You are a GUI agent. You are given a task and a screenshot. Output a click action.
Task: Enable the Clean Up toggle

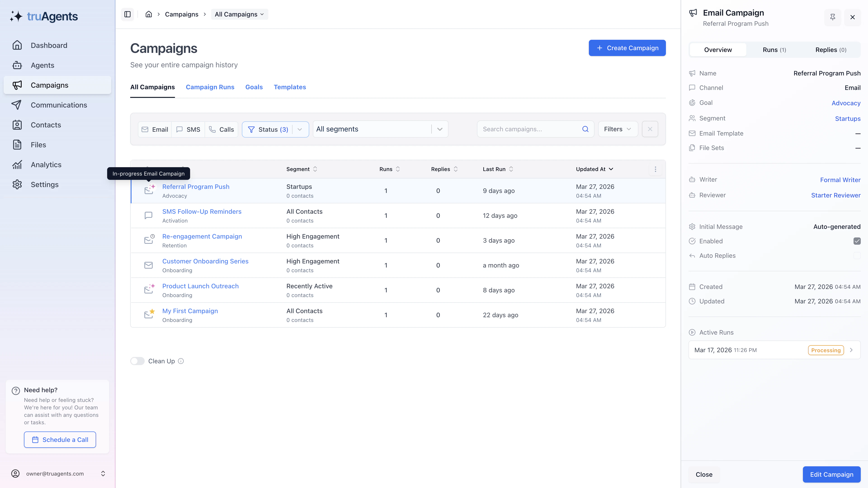[x=137, y=361]
